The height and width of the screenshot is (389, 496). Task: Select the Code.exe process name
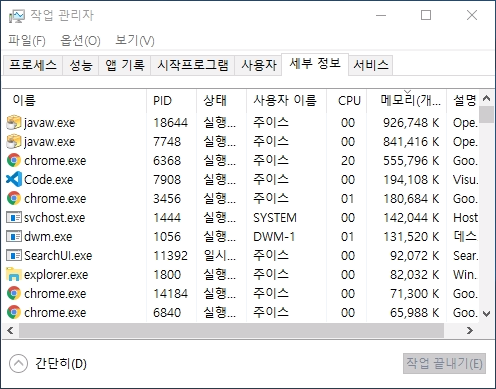(x=49, y=180)
